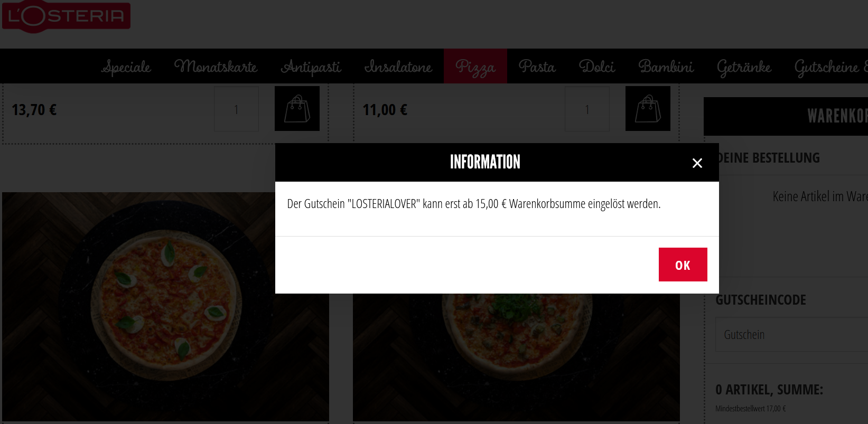Viewport: 868px width, 424px height.
Task: Go to the Antipasti category
Action: click(311, 67)
